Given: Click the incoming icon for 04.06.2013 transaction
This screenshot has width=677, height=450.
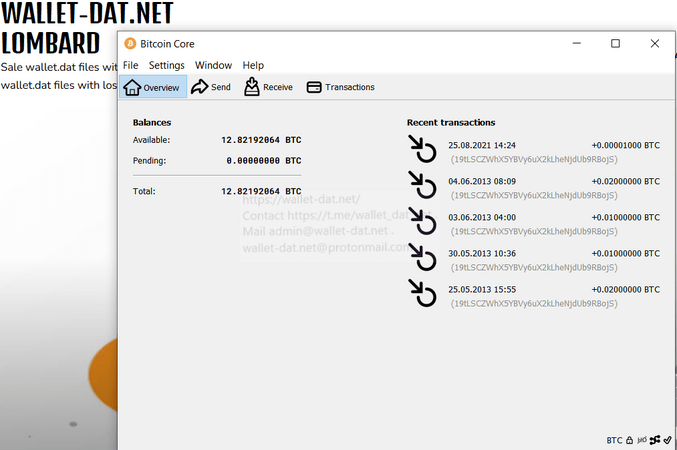Looking at the screenshot, I should (x=423, y=185).
